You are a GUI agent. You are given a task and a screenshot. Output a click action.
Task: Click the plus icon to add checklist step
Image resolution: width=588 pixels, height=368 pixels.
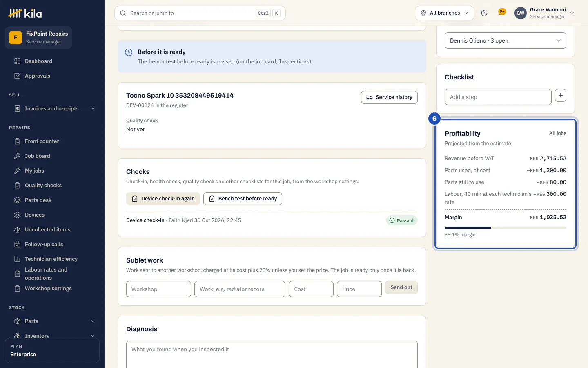coord(561,96)
